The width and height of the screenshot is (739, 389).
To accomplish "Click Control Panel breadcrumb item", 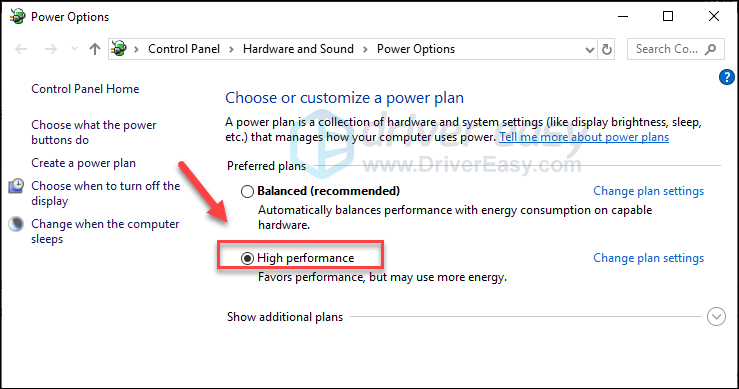I will coord(184,49).
